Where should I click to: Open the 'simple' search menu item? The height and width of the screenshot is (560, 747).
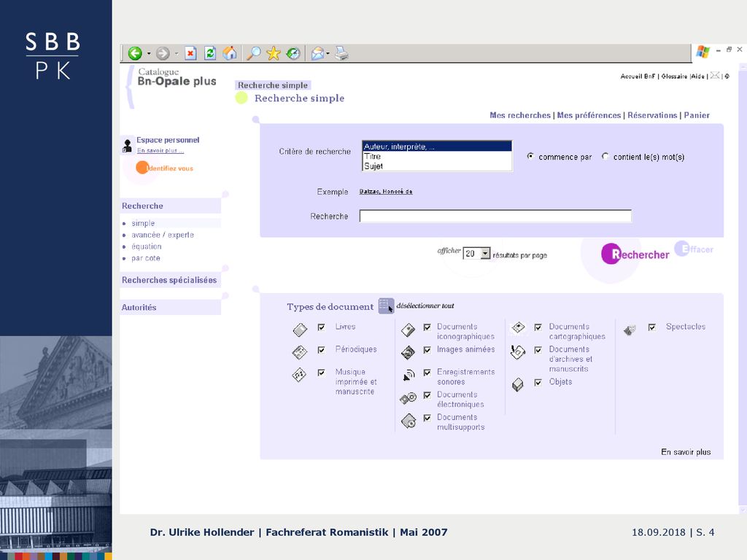143,223
